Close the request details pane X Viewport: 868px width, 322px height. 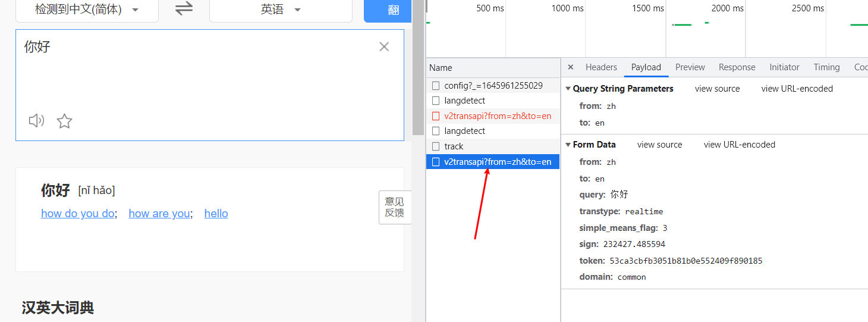tap(571, 67)
